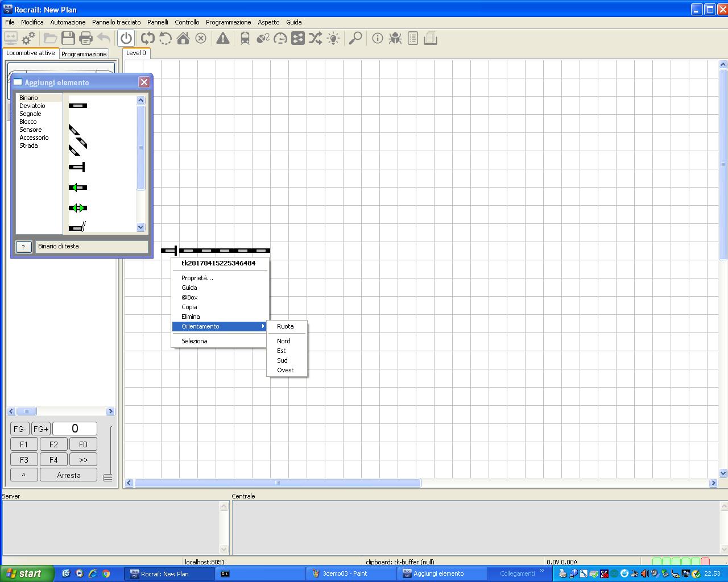Click the FG+ button
The height and width of the screenshot is (582, 728).
pyautogui.click(x=40, y=429)
